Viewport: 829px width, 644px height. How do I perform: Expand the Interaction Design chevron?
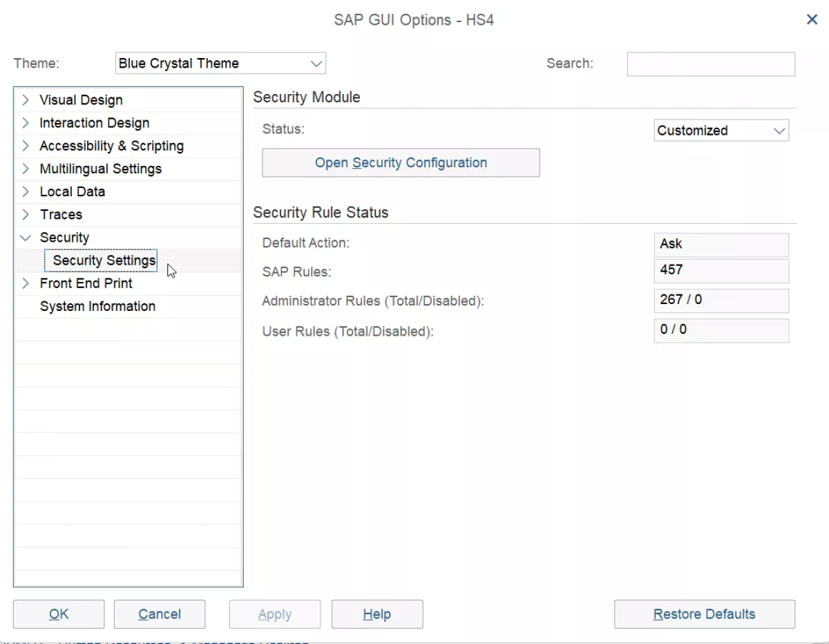tap(26, 123)
